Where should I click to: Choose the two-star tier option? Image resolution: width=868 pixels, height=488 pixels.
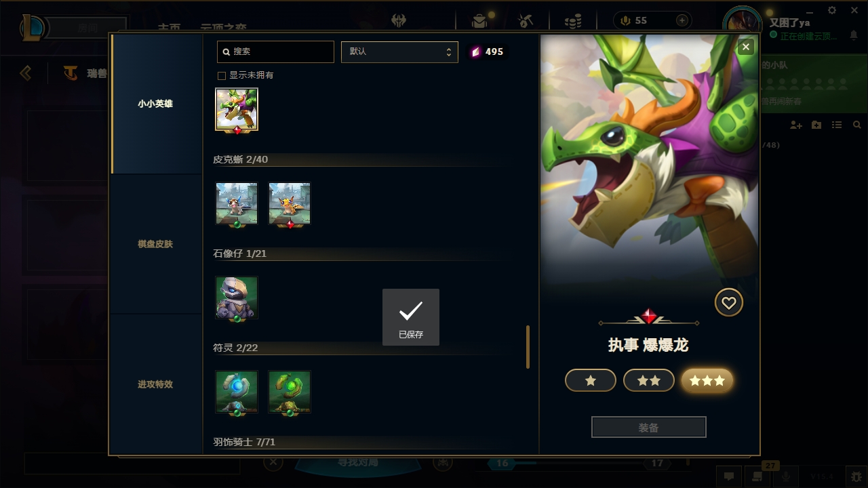point(649,381)
